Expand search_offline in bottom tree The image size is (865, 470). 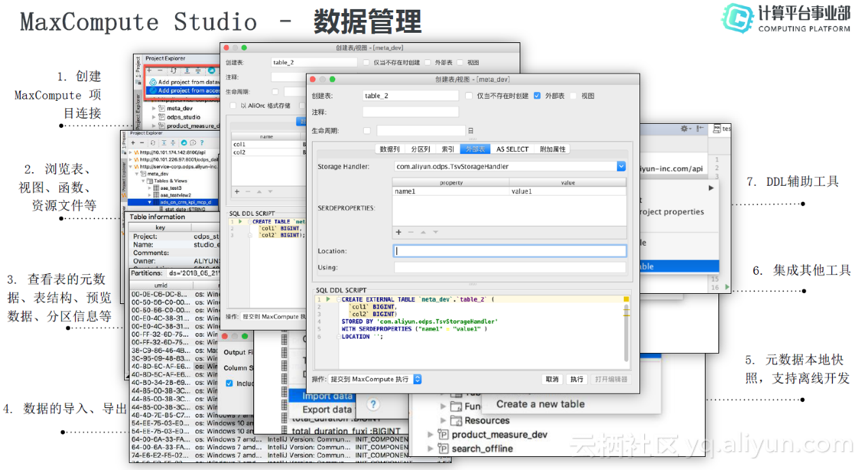tap(430, 448)
